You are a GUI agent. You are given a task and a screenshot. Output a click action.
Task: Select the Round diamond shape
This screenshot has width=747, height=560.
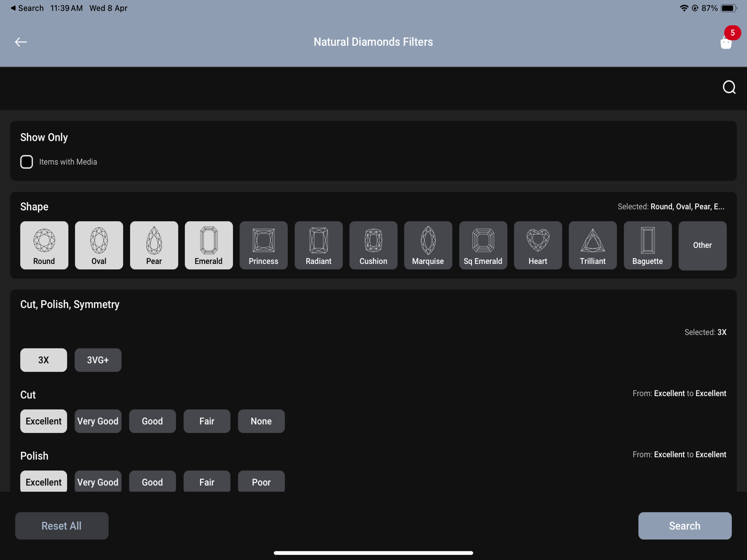point(44,245)
